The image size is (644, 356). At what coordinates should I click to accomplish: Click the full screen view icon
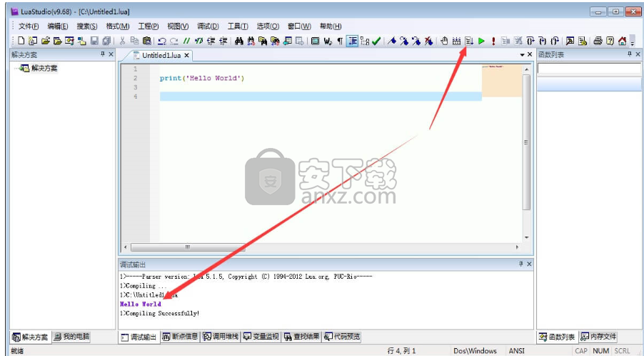tap(316, 41)
